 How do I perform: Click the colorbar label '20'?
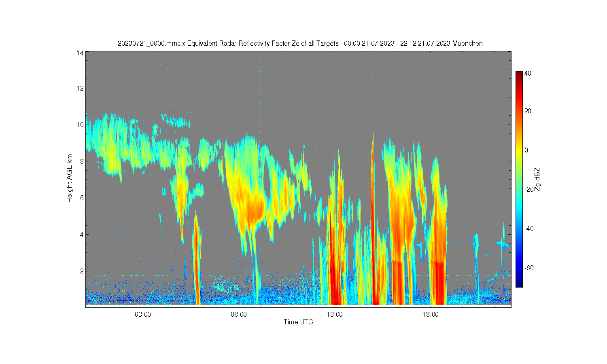coord(528,111)
